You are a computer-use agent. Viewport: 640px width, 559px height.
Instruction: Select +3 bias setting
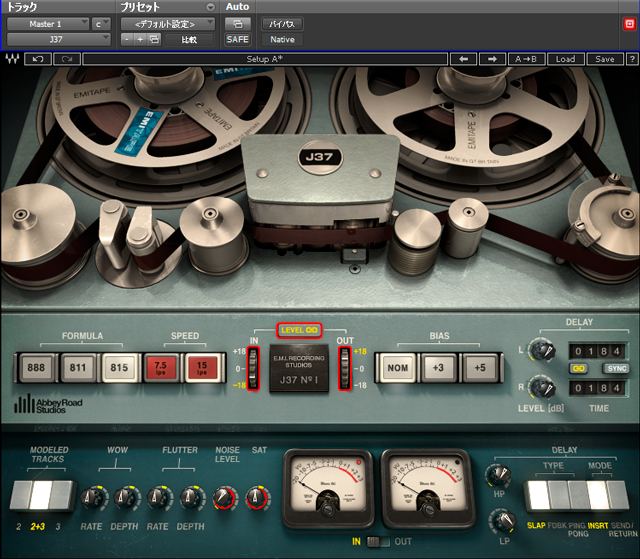(438, 368)
